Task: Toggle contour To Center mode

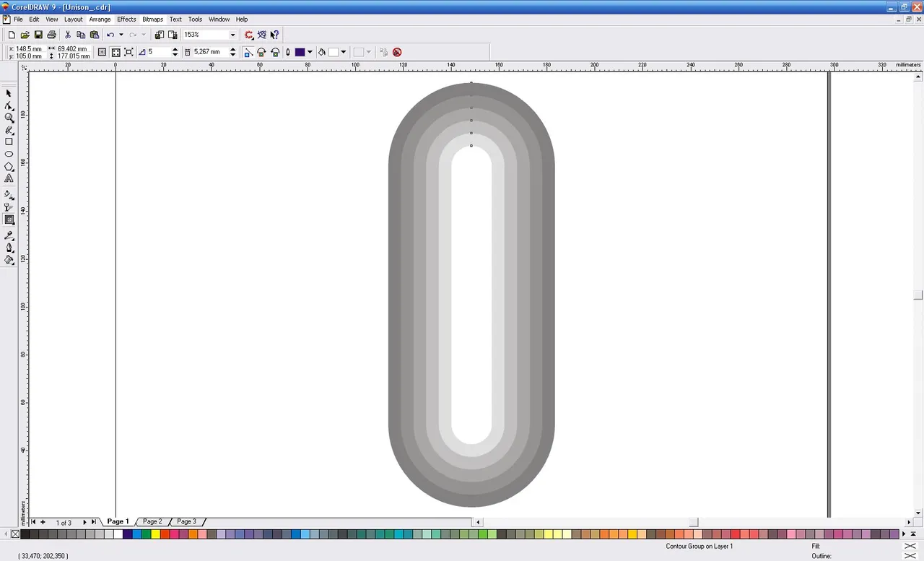Action: pyautogui.click(x=102, y=52)
